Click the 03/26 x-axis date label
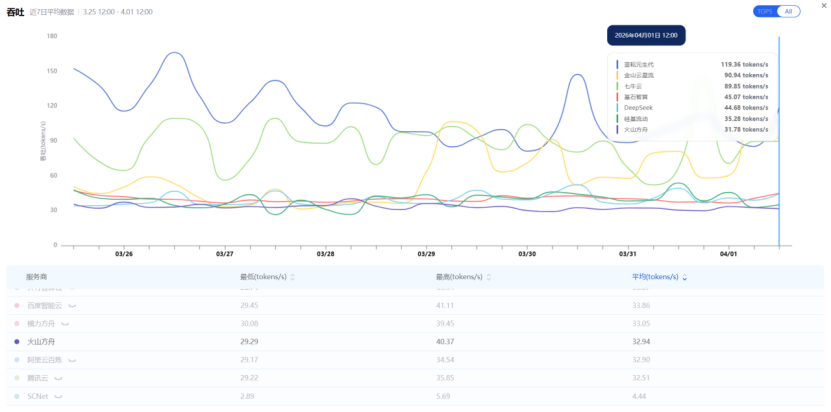Image resolution: width=831 pixels, height=412 pixels. (x=124, y=254)
